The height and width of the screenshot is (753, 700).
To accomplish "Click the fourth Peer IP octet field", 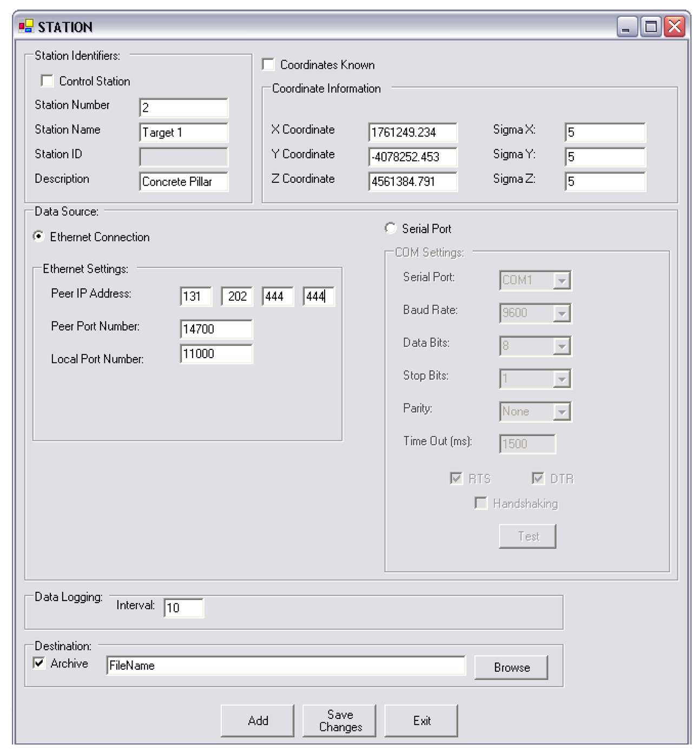I will 319,296.
